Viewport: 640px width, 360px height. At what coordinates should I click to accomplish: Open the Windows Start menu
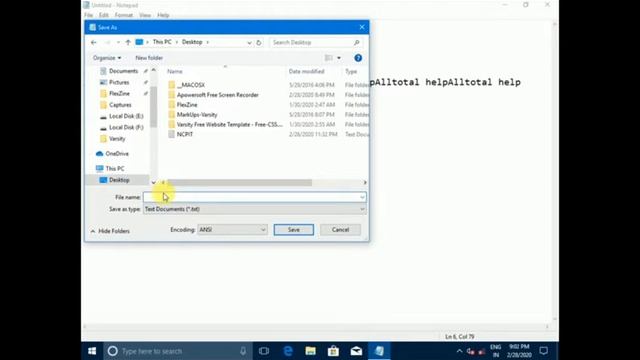click(92, 351)
